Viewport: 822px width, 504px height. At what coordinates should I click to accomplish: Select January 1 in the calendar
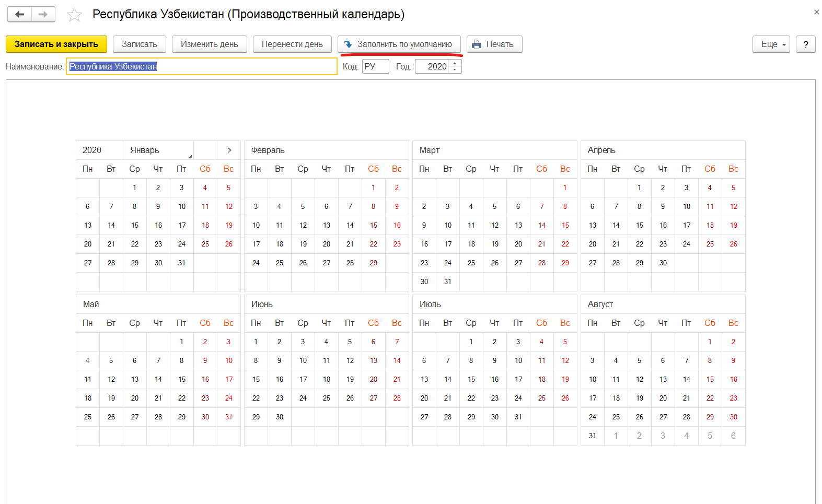pyautogui.click(x=135, y=187)
